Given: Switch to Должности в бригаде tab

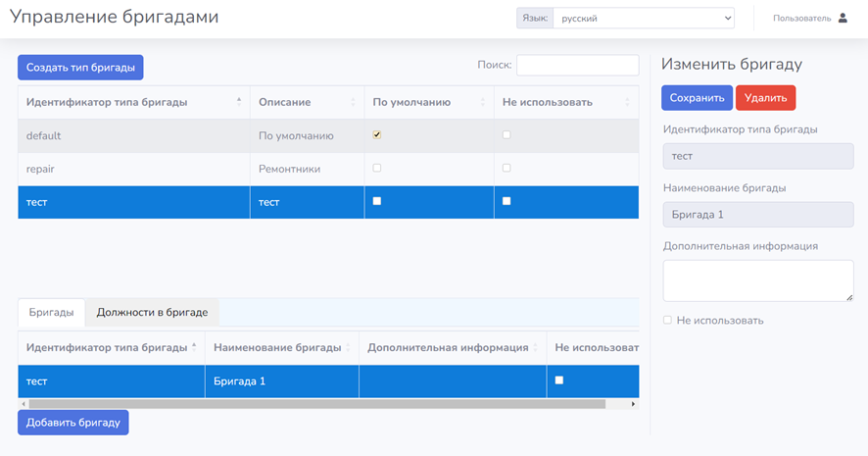Looking at the screenshot, I should [x=152, y=312].
